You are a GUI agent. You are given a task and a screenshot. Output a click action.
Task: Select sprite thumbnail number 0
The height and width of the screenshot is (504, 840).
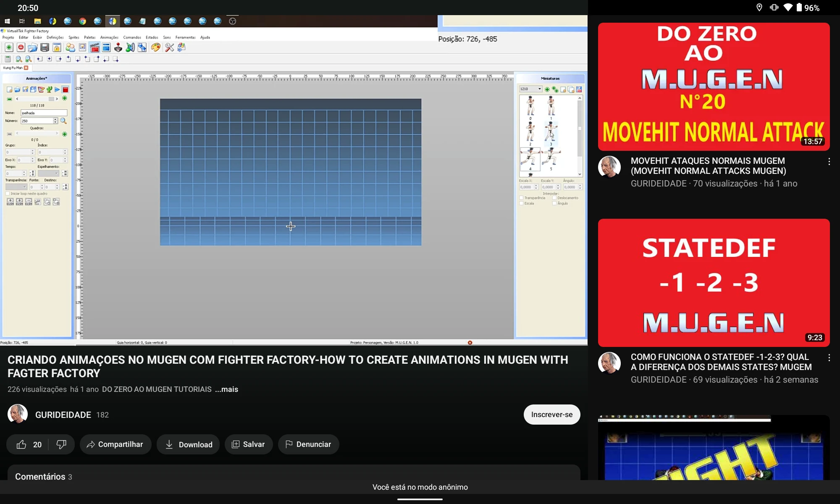(530, 108)
